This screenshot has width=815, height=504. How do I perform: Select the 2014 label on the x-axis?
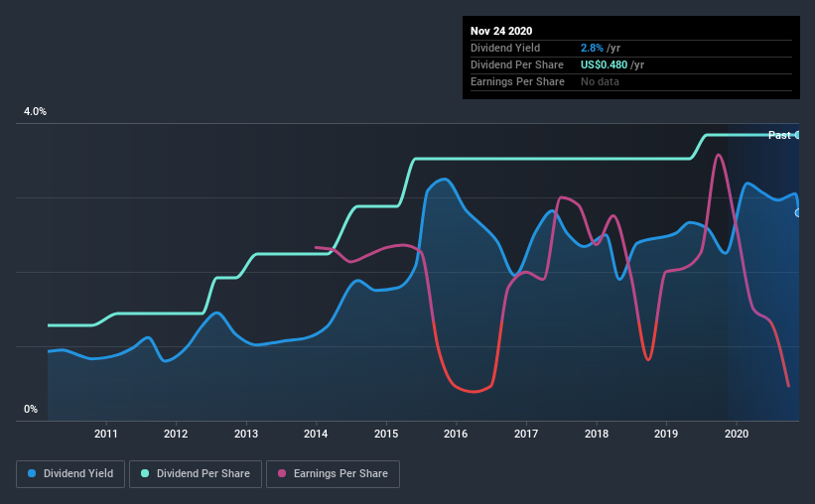coord(316,434)
